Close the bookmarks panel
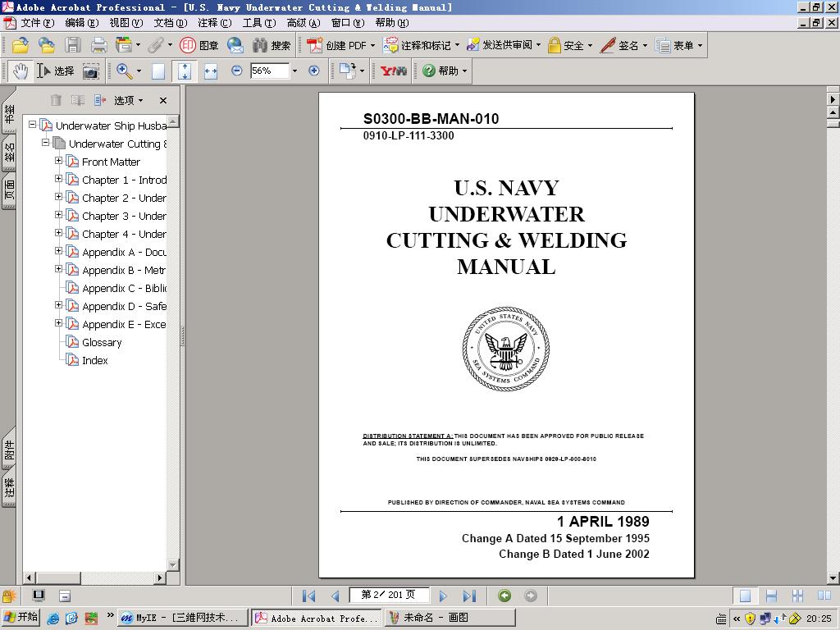840x630 pixels. coord(163,100)
